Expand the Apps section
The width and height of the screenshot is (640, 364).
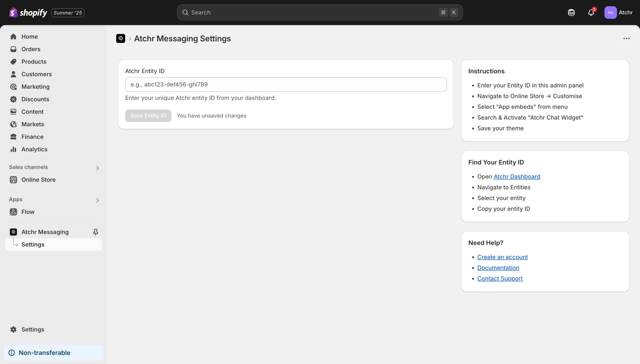(x=97, y=200)
